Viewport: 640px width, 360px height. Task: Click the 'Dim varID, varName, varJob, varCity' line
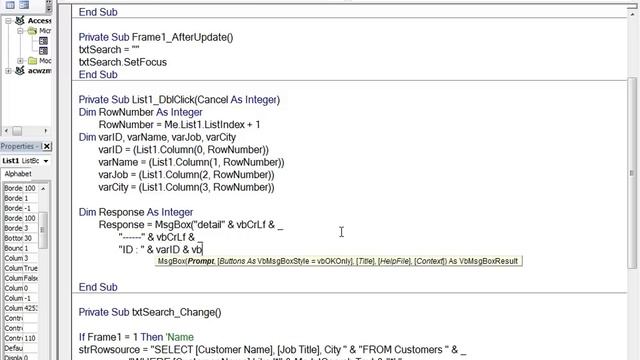(x=157, y=137)
